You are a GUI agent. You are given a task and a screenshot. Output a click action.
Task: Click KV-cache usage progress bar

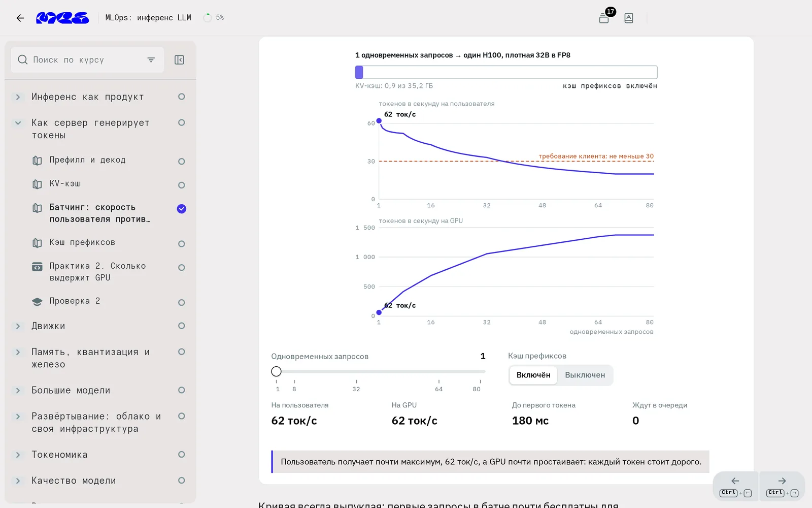[506, 72]
